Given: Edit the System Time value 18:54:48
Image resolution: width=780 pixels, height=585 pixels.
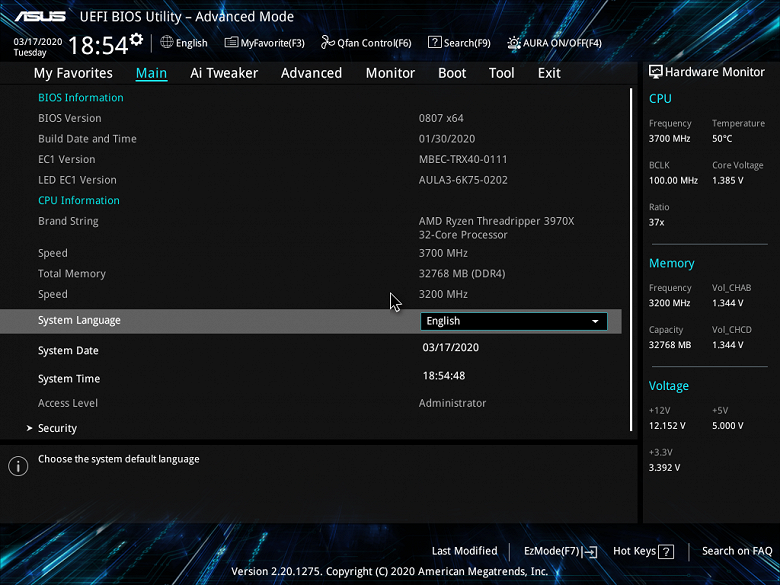Looking at the screenshot, I should pos(444,376).
